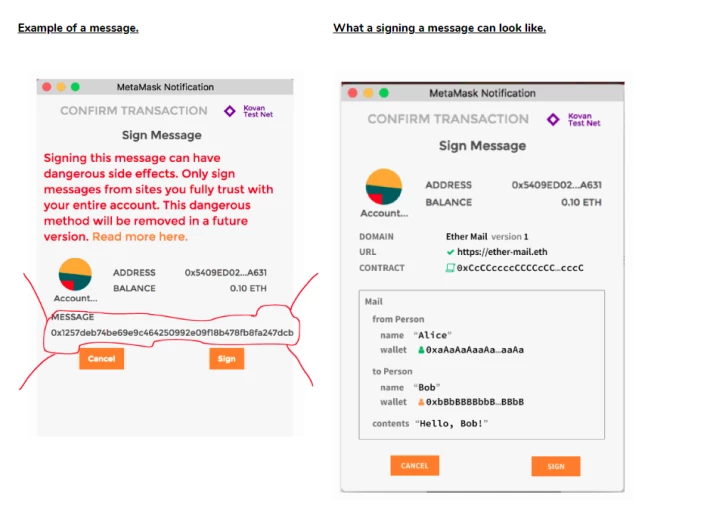Open Kovan Test Net selector in left window
The image size is (710, 510).
click(x=258, y=111)
